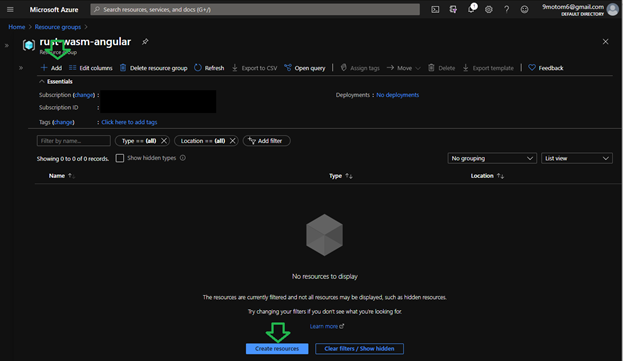
Task: Click Open query
Action: click(x=305, y=68)
